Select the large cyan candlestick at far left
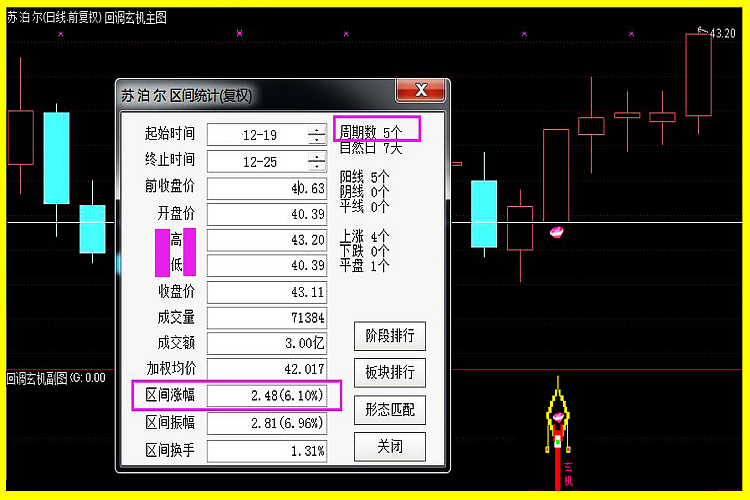 (56, 158)
